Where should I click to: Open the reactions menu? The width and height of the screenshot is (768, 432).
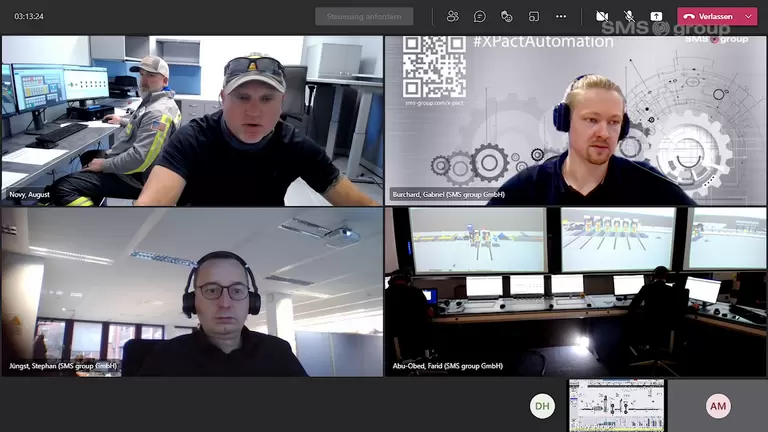(x=507, y=16)
